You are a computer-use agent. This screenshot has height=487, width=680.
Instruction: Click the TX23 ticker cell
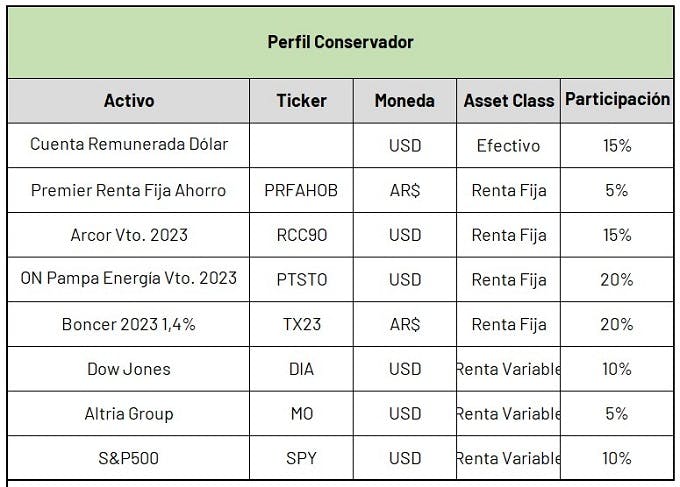(301, 324)
